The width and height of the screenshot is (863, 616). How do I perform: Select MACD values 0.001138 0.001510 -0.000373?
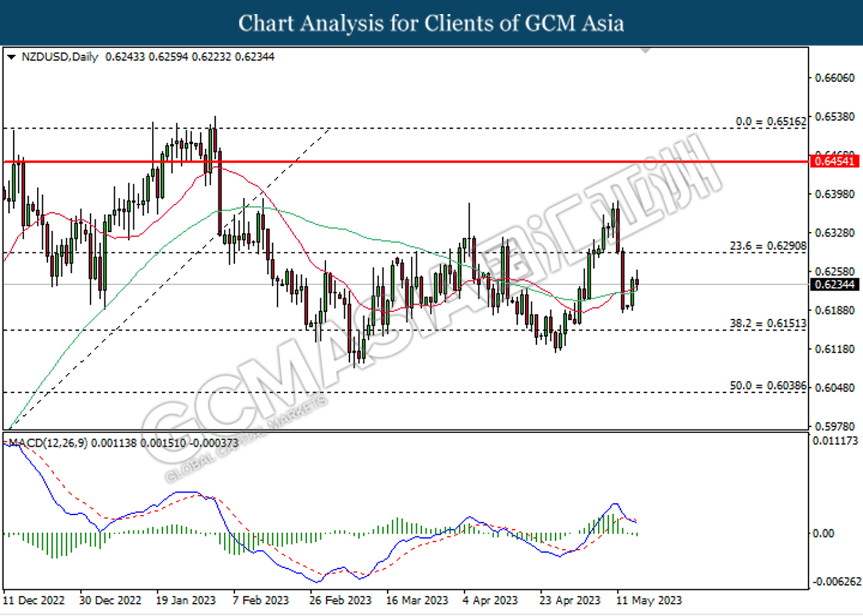pos(165,443)
